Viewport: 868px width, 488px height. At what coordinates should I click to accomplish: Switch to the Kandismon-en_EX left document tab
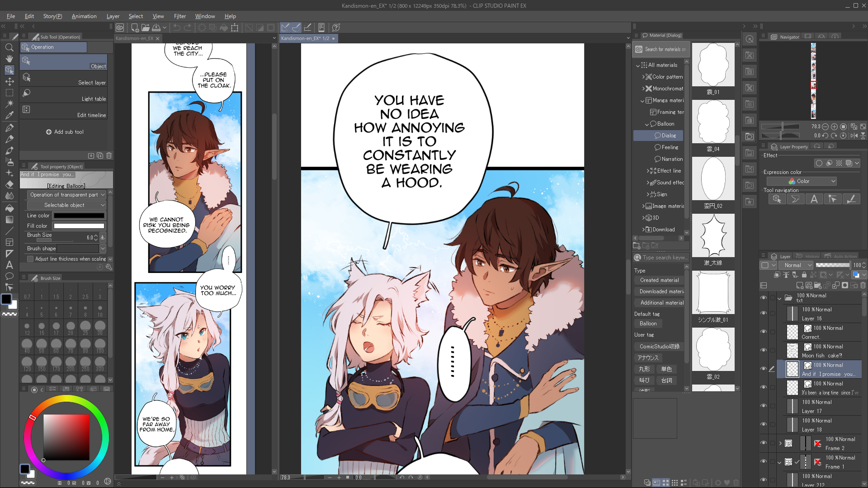click(134, 38)
